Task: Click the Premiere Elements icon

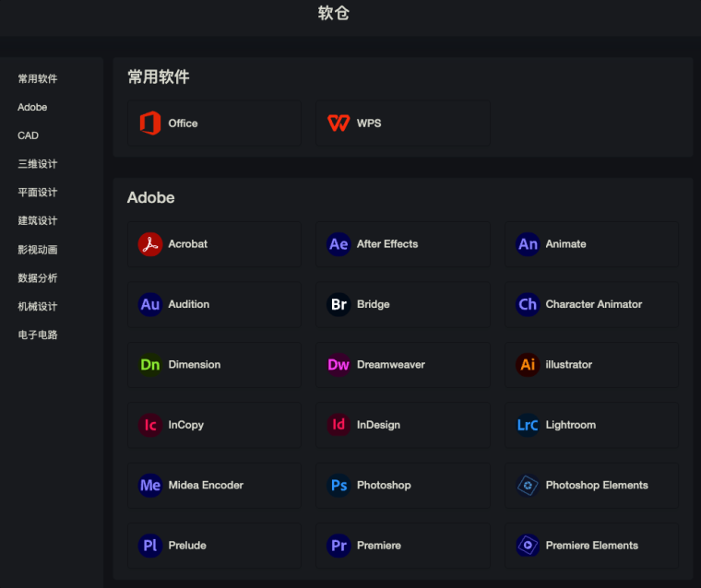Action: (528, 546)
